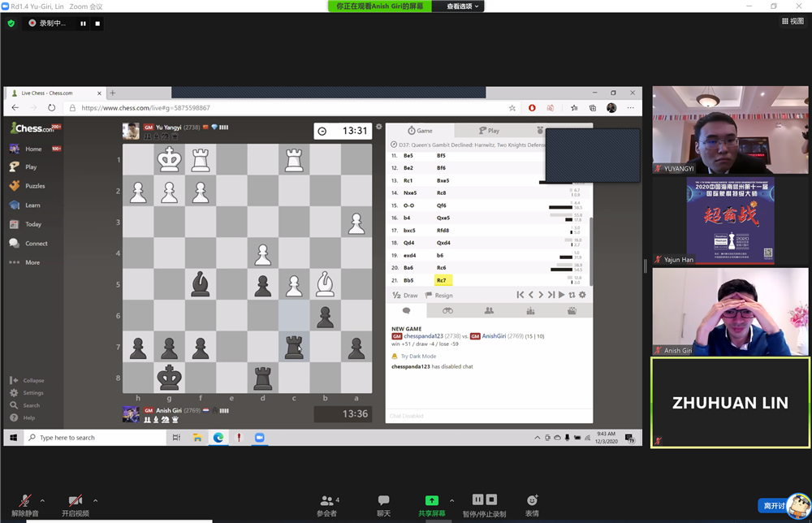Click Windows taskbar search box
Screen dimensions: 812x523
coord(95,438)
